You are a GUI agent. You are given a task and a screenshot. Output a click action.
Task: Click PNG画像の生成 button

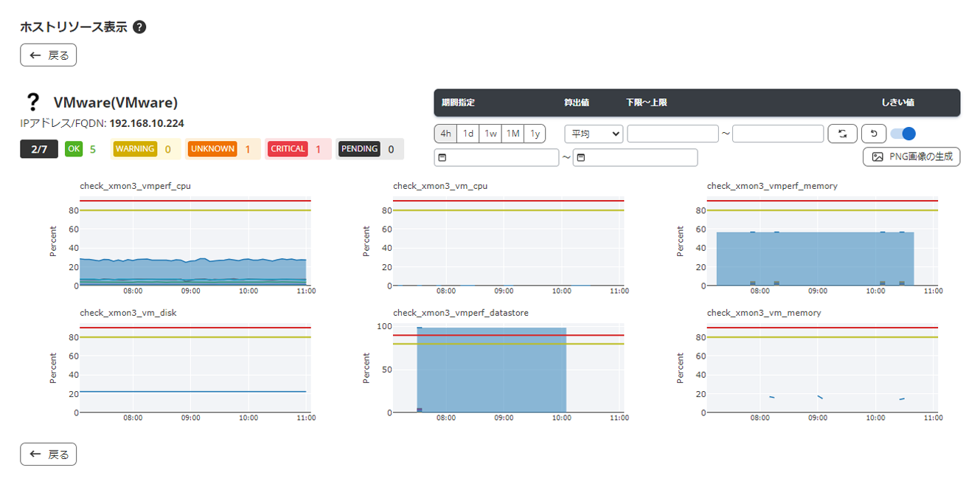[911, 156]
